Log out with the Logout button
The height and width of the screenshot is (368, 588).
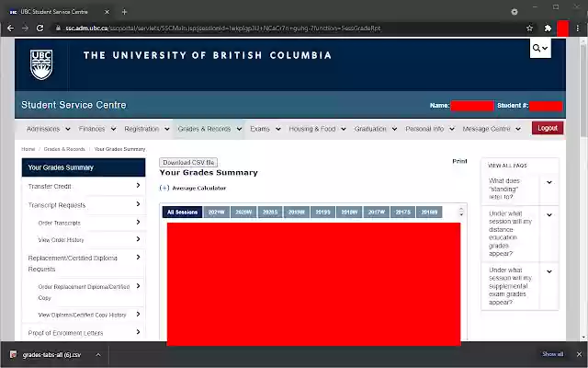pos(548,128)
